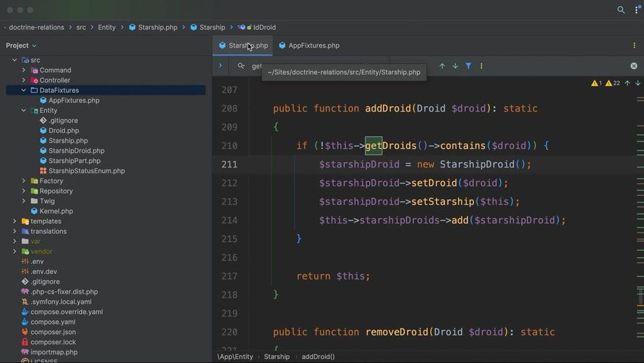Click addDroid() in bottom breadcrumb
644x363 pixels.
[x=318, y=357]
